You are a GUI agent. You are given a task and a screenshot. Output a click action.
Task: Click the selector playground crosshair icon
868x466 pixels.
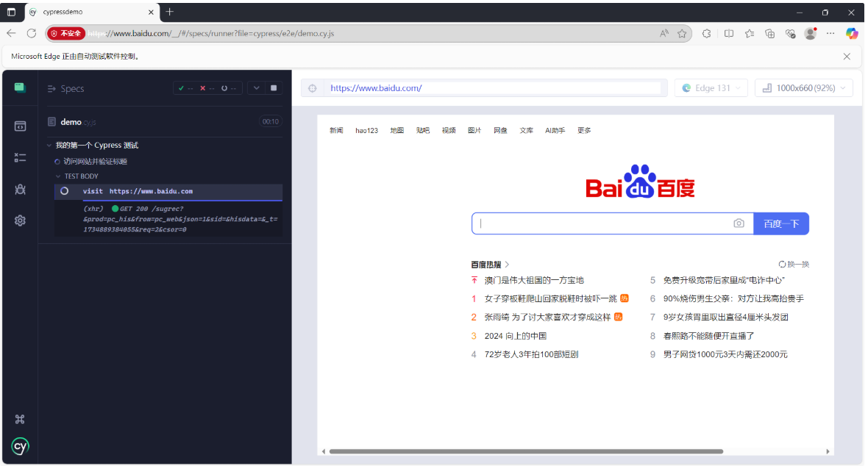click(x=312, y=88)
